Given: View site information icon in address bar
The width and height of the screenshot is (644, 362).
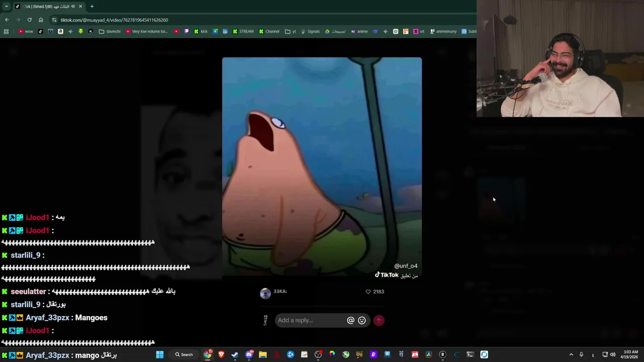Looking at the screenshot, I should pos(54,20).
